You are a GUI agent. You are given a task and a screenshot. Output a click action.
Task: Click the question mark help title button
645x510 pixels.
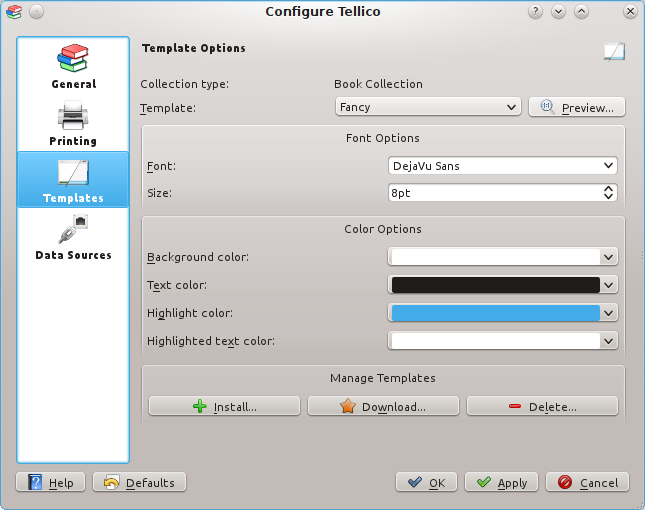[535, 12]
